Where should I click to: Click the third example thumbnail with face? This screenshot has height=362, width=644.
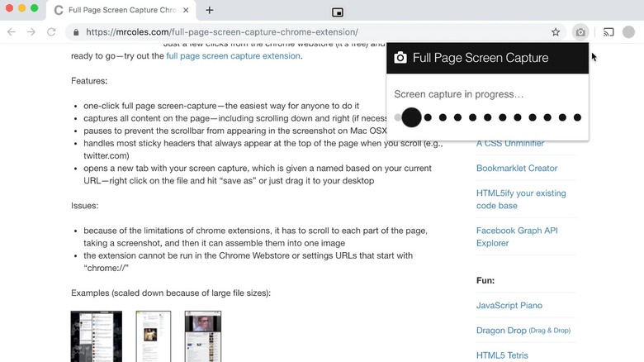tap(203, 336)
